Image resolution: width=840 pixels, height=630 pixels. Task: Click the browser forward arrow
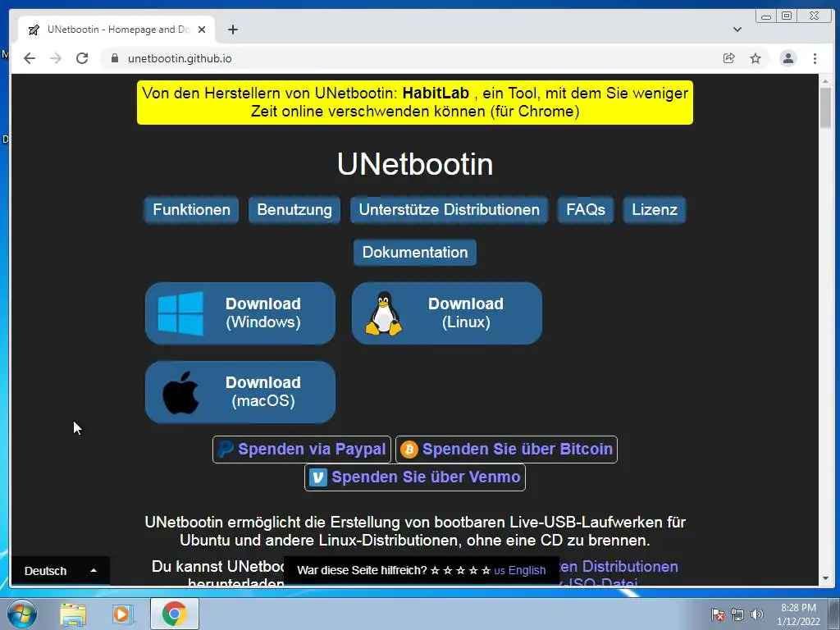[56, 58]
